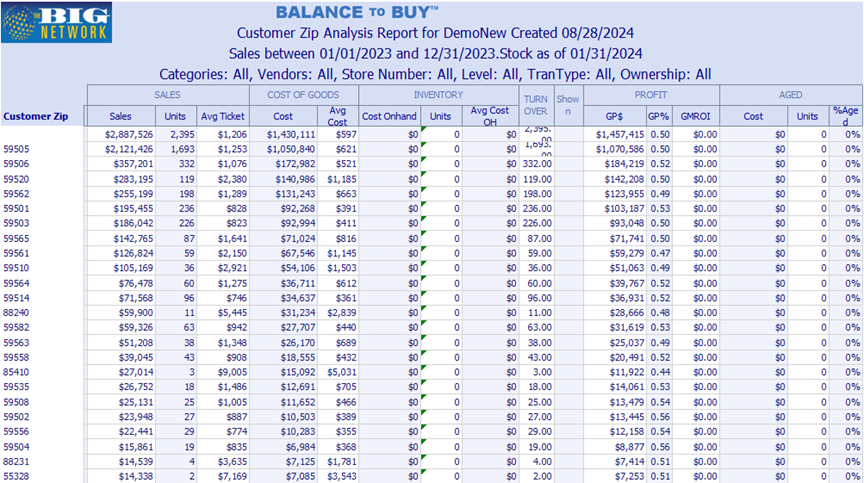
Task: Select customer zip 59508
Action: tap(17, 402)
